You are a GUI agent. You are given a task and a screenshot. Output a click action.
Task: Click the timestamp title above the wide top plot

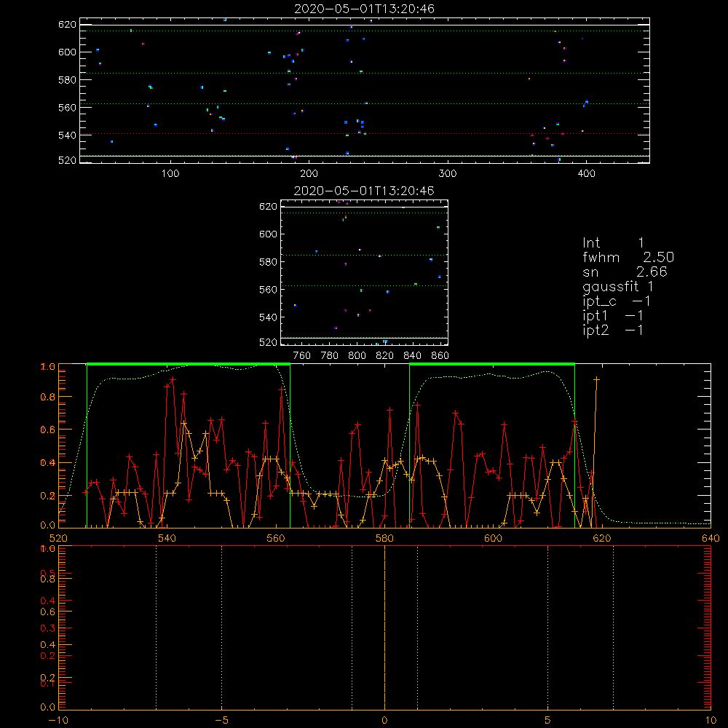click(x=364, y=9)
